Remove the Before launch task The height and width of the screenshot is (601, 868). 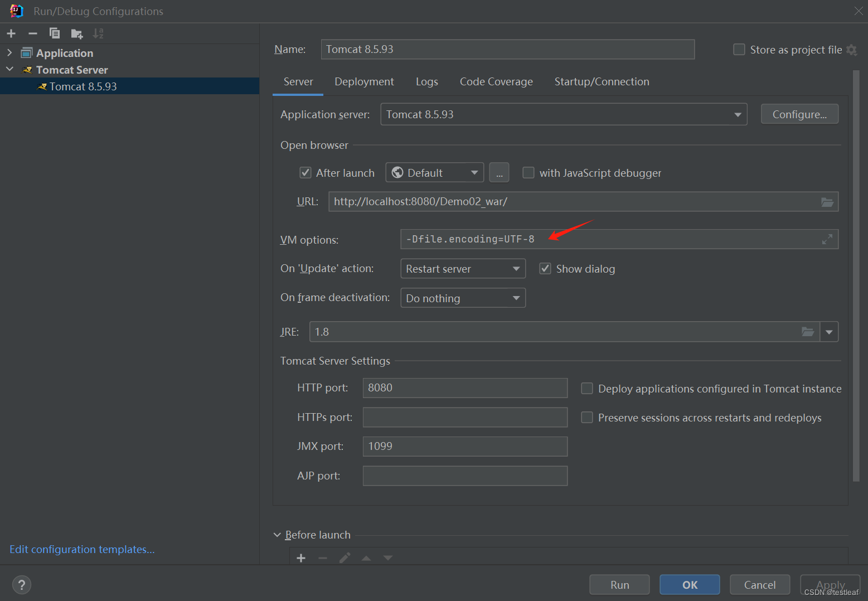tap(323, 558)
